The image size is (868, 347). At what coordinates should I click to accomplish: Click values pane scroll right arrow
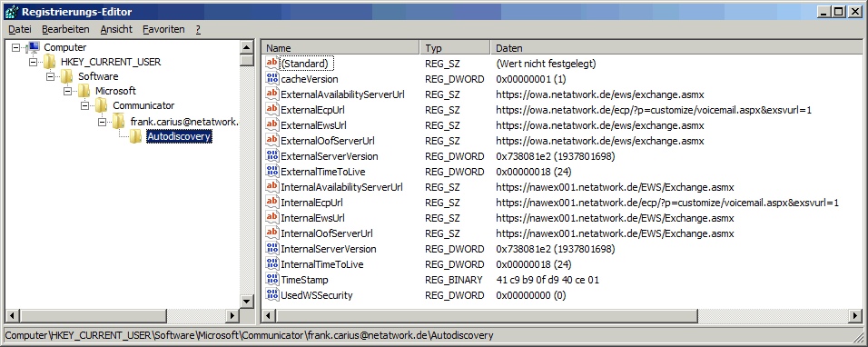856,316
